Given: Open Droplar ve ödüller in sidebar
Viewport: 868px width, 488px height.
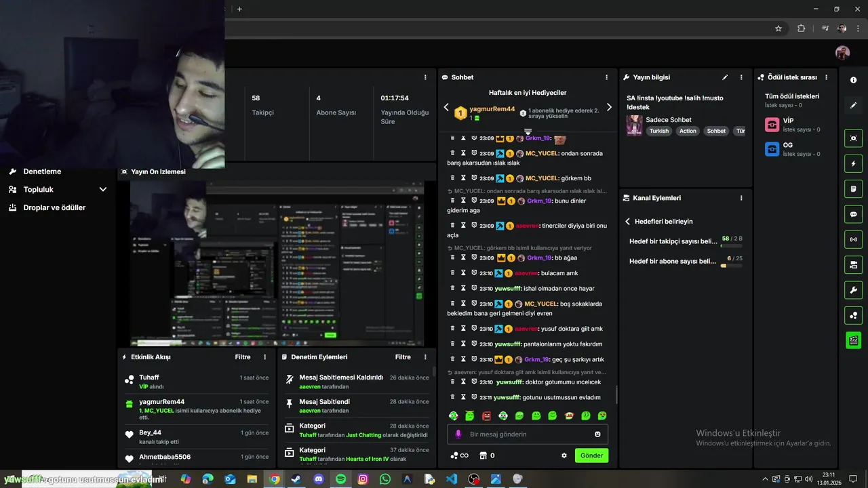Looking at the screenshot, I should [x=54, y=207].
